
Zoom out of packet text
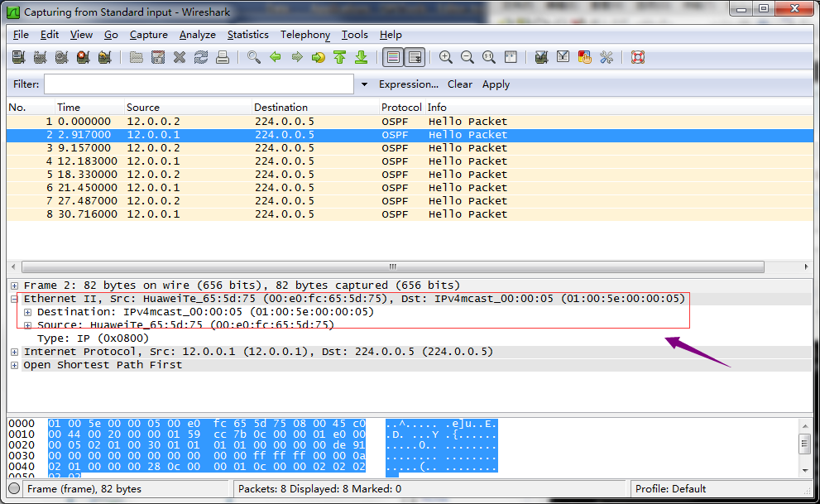coord(468,57)
